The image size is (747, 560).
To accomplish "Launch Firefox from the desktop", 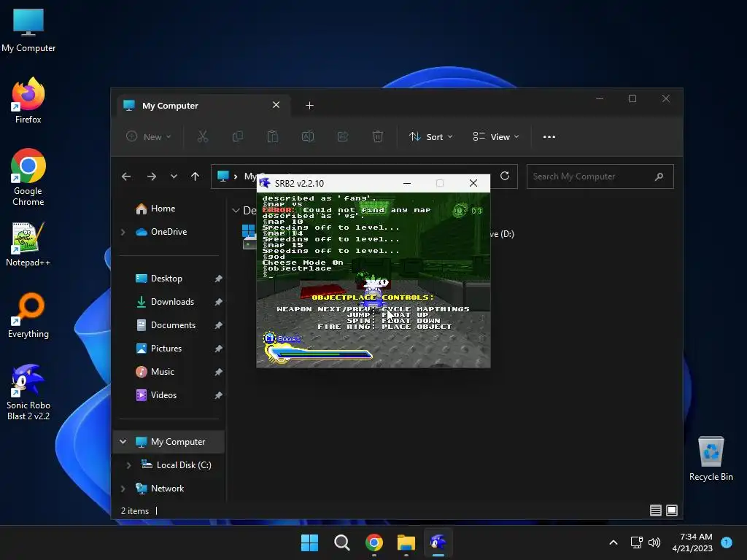I will 28,101.
